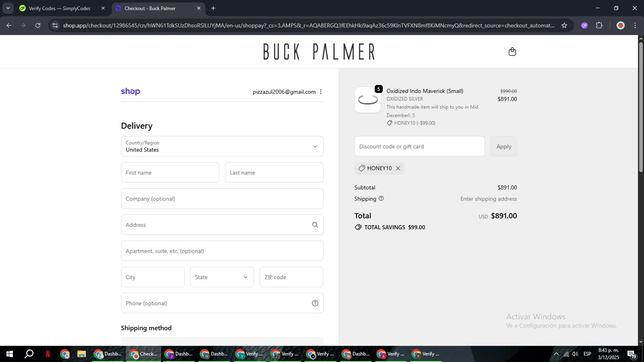
Task: Click the Oxidized Indo Maverick product thumbnail
Action: [368, 100]
